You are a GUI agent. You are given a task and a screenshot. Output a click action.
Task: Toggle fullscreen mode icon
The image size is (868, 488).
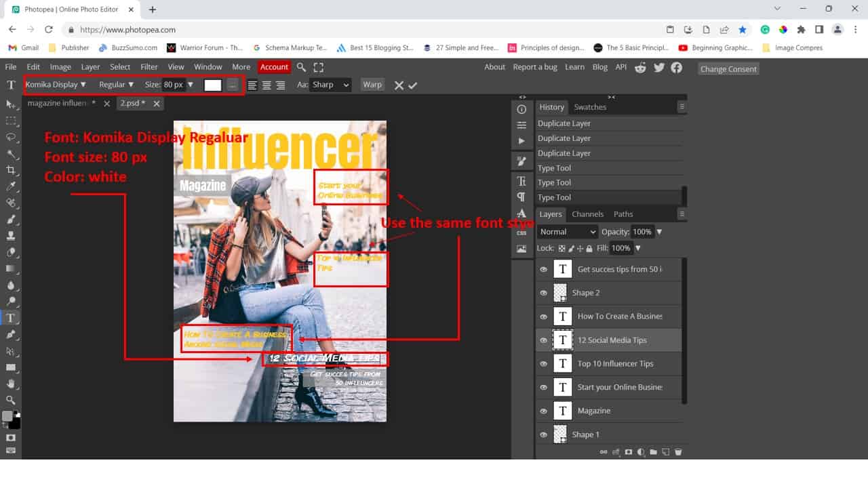319,67
